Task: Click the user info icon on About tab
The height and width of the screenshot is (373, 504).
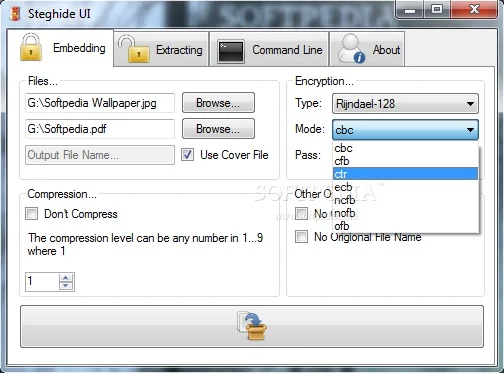Action: 351,49
